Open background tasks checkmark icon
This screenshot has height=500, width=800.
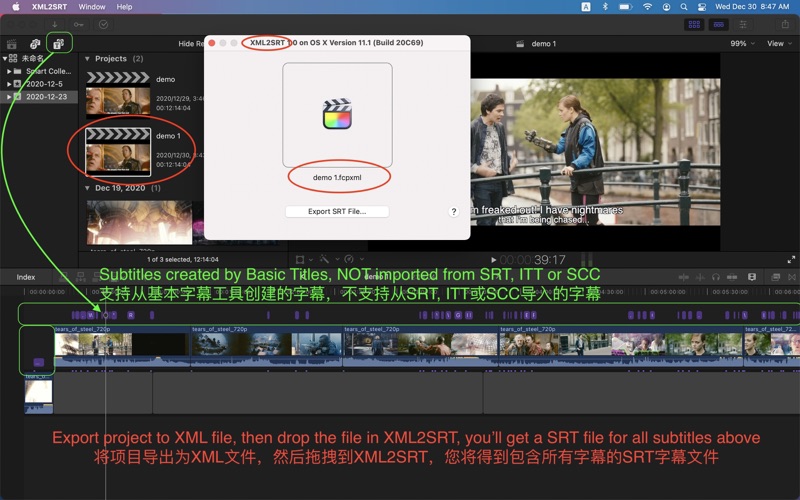pos(104,24)
